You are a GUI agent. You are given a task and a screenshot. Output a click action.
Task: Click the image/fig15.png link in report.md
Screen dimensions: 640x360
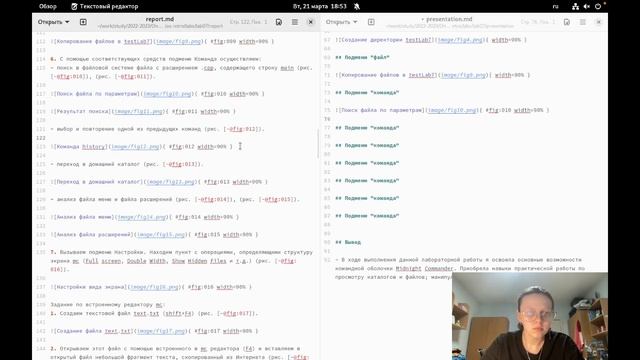click(161, 235)
